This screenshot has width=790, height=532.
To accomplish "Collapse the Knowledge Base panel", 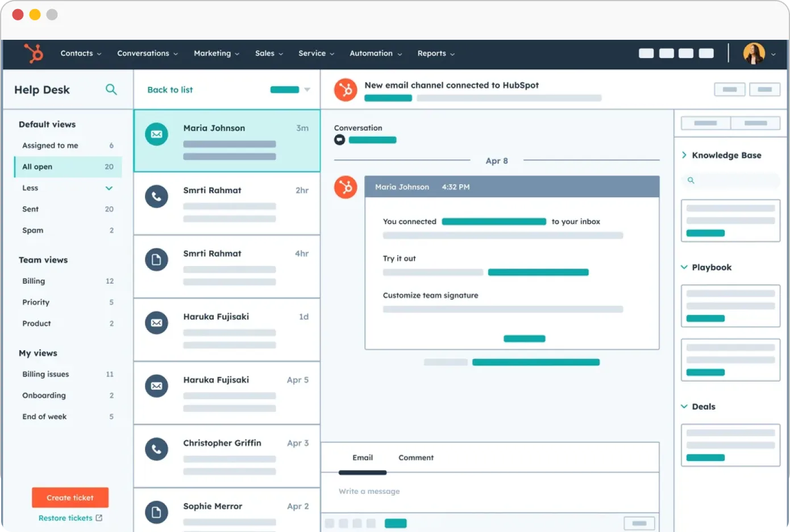I will coord(683,155).
